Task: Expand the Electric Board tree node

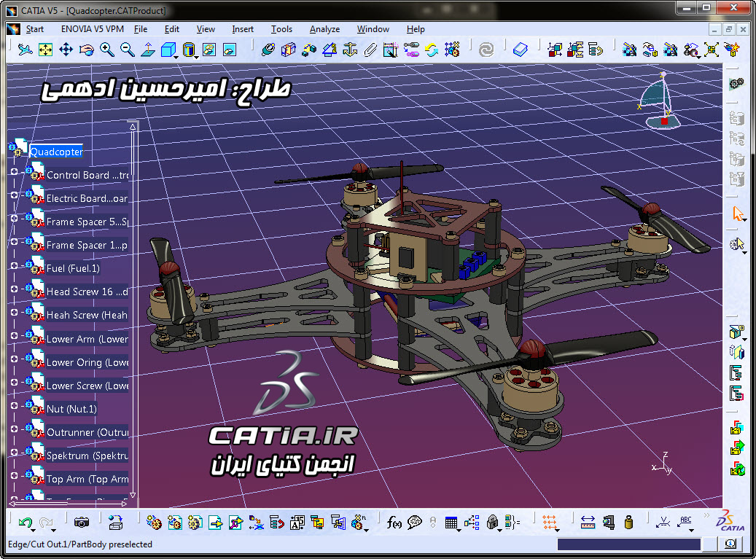Action: [x=14, y=195]
